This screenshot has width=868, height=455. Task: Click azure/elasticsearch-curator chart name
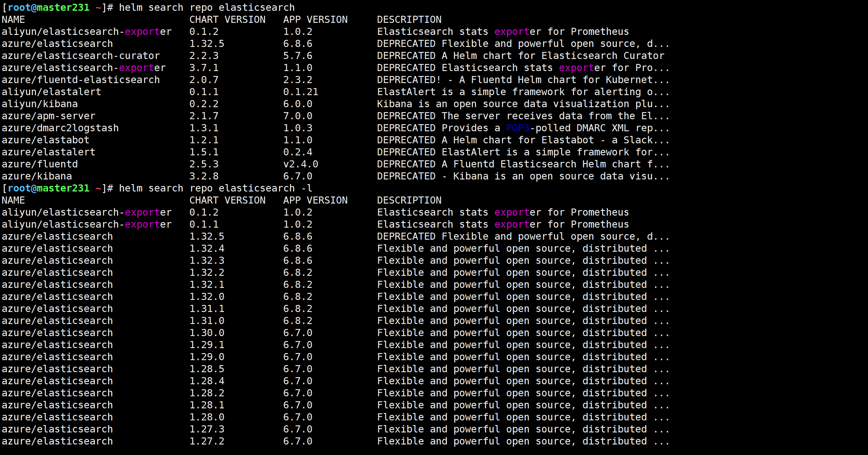[x=81, y=56]
